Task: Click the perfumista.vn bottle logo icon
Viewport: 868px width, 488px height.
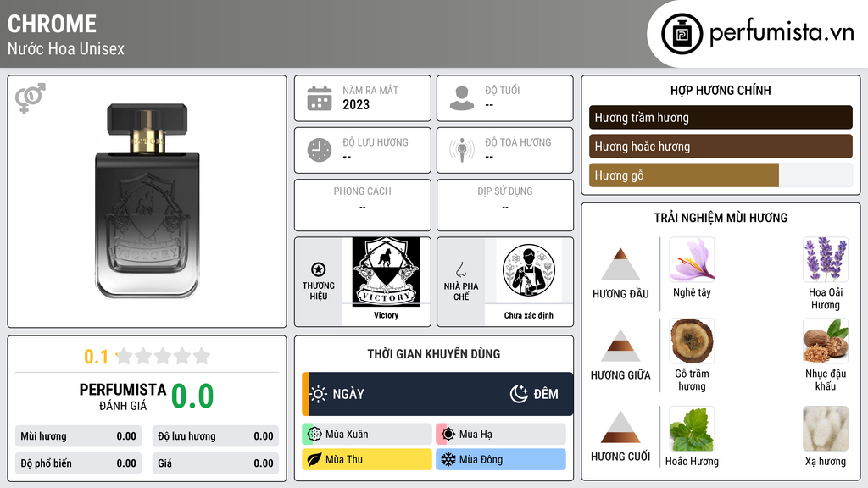Action: (682, 34)
